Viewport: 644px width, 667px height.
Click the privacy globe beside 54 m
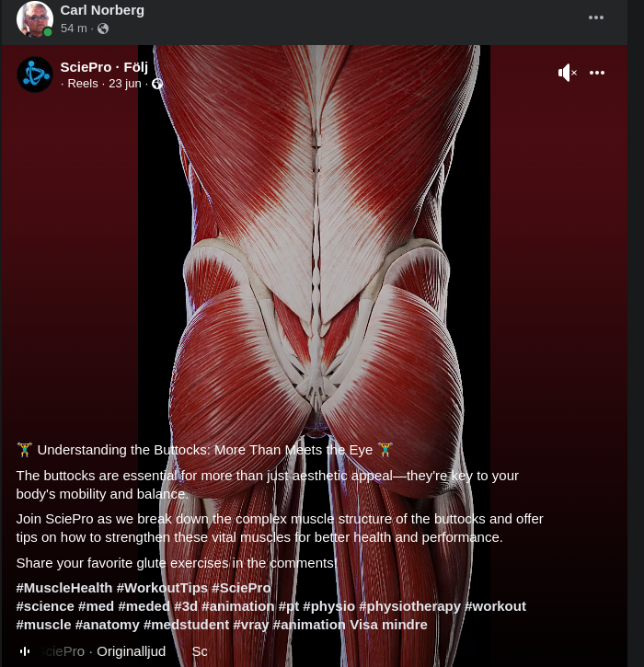(x=103, y=29)
